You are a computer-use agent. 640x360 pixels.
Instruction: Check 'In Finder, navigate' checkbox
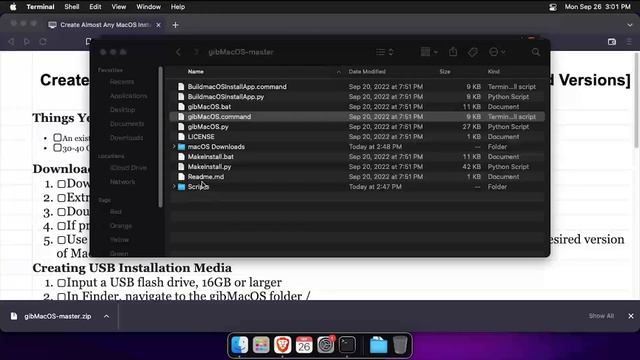click(61, 297)
